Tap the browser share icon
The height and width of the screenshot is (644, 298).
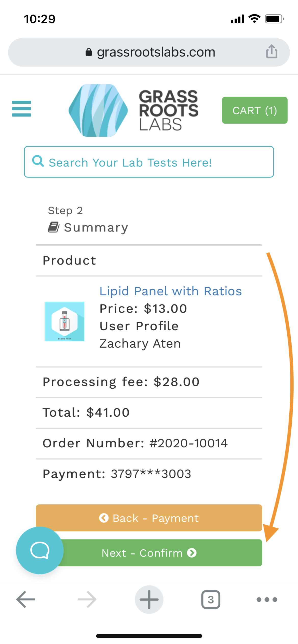272,52
